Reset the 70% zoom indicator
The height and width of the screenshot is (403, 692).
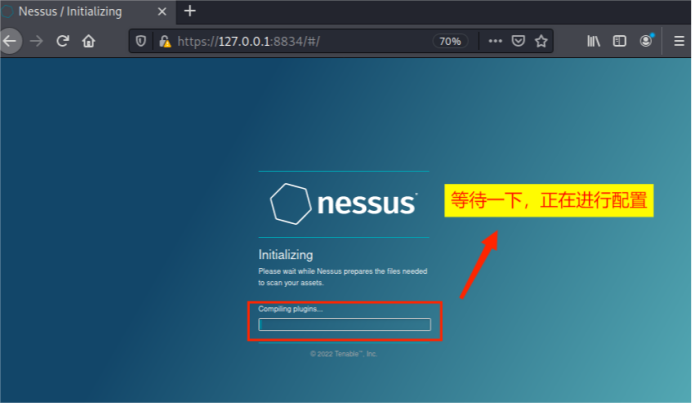pos(450,41)
